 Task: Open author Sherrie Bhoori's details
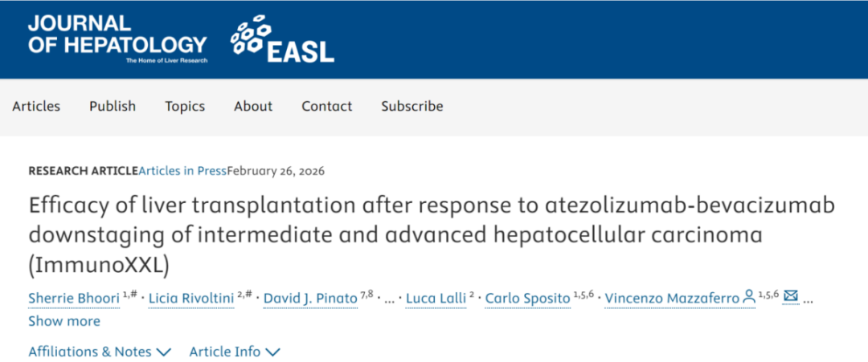click(x=74, y=299)
